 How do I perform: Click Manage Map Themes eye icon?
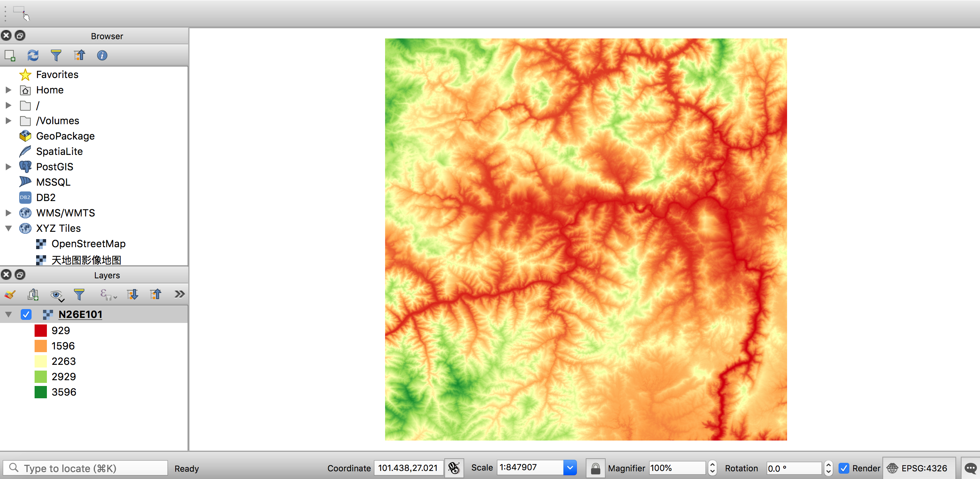click(56, 295)
